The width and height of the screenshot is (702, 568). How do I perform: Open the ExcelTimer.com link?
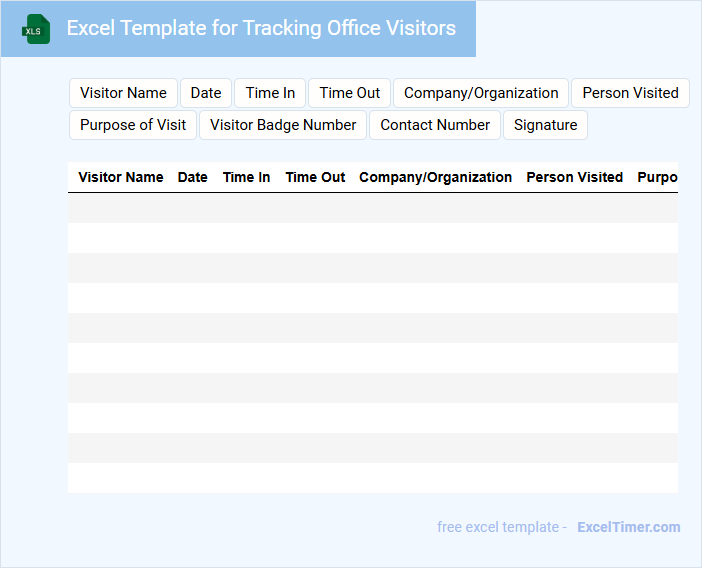point(628,527)
